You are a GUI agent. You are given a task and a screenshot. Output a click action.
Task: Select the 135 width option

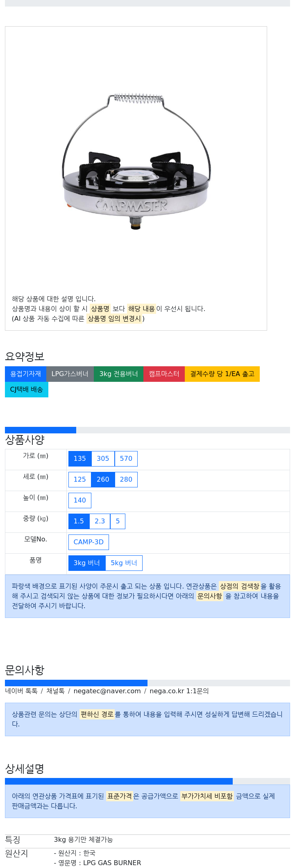[x=80, y=459]
